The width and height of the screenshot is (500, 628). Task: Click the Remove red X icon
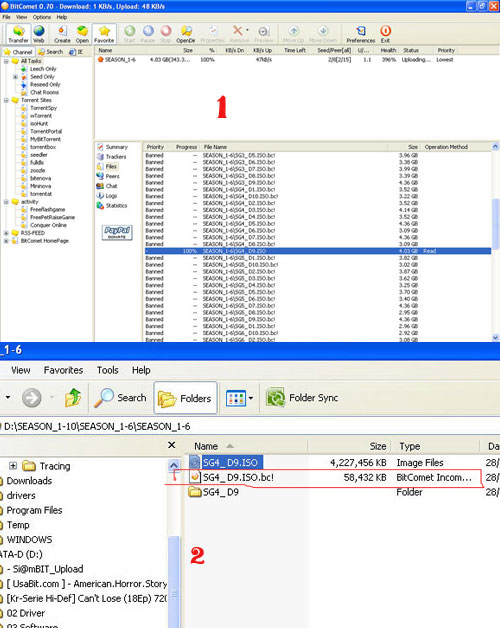pos(238,30)
